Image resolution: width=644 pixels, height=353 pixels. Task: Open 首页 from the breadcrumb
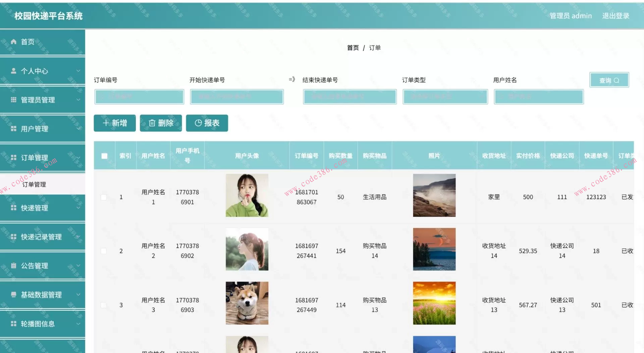coord(353,47)
